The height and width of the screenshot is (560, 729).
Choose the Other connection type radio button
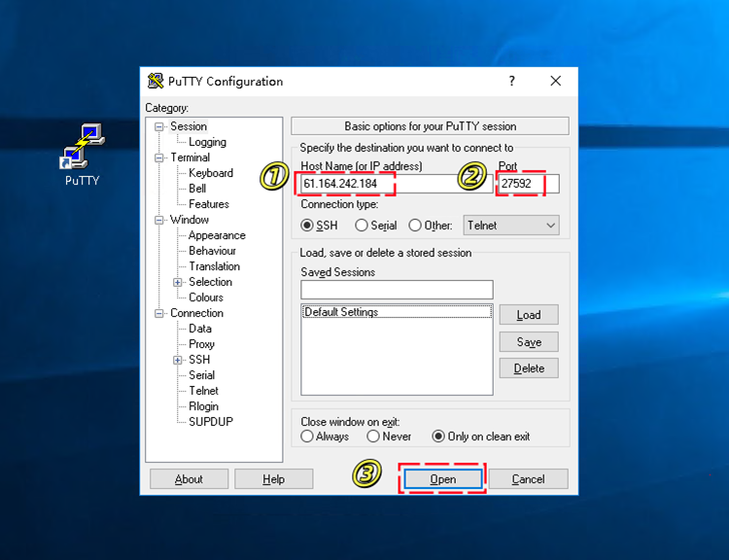click(415, 226)
